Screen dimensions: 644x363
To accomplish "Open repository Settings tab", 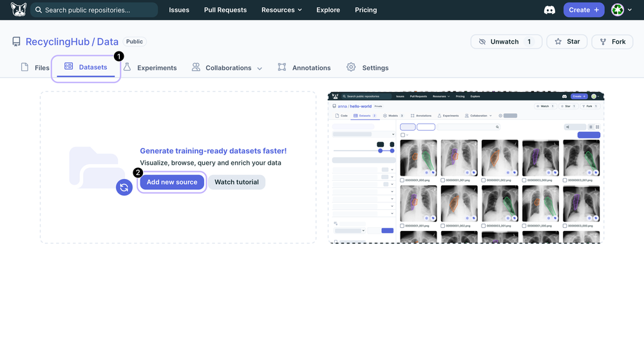I will point(368,68).
